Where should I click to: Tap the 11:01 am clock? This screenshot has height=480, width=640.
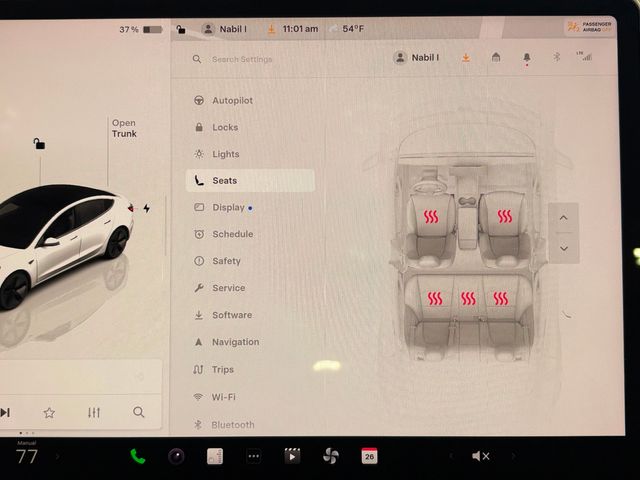point(300,29)
